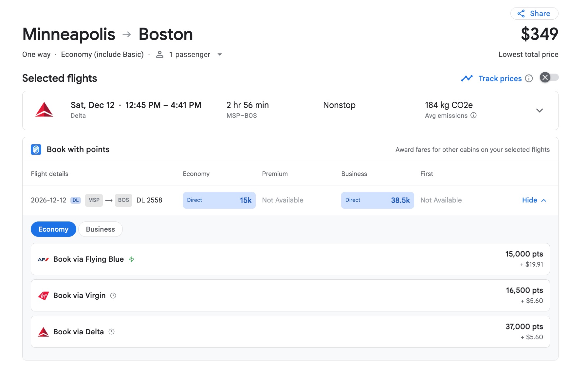Click the share network icon

pyautogui.click(x=521, y=13)
